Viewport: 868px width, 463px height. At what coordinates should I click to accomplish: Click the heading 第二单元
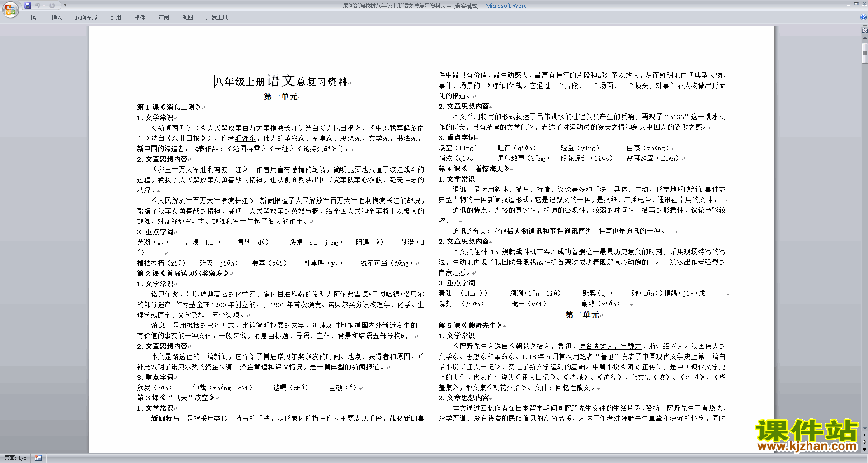click(582, 315)
